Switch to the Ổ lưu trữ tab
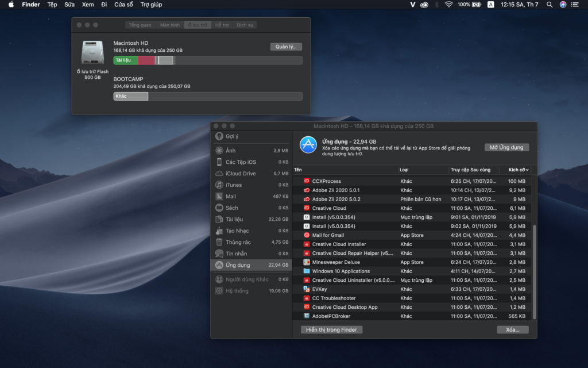Image resolution: width=588 pixels, height=368 pixels. [198, 25]
